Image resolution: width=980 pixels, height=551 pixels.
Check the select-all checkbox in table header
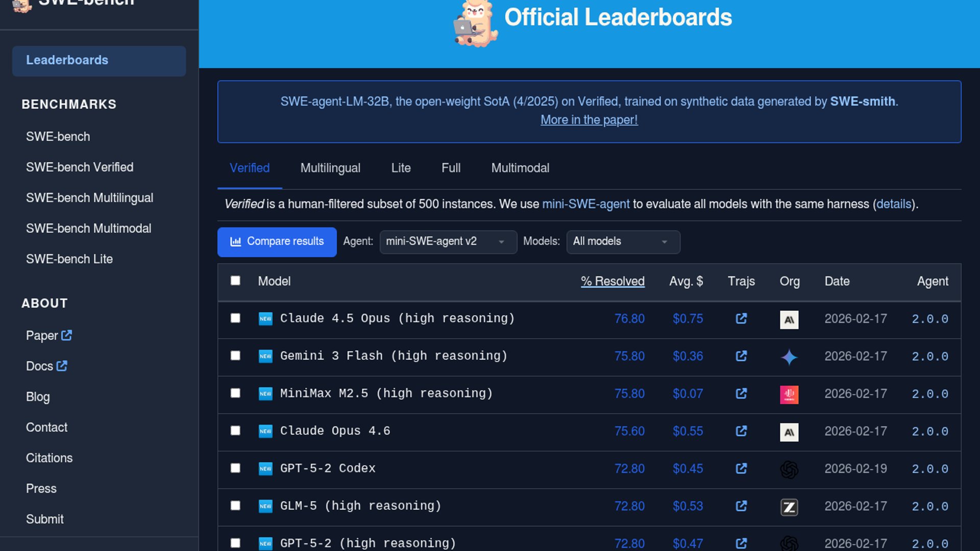pyautogui.click(x=235, y=281)
